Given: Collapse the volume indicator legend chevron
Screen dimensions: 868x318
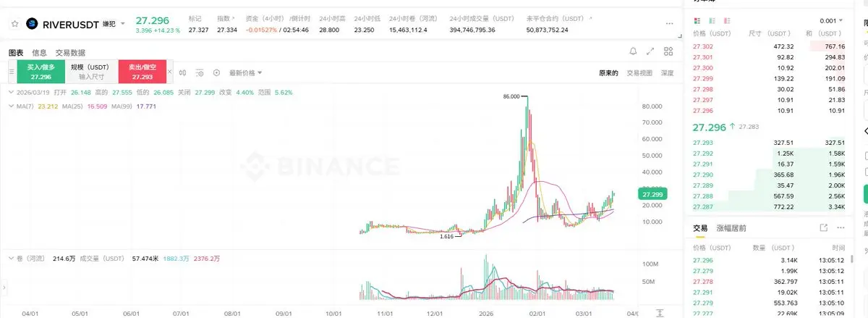Looking at the screenshot, I should pyautogui.click(x=12, y=258).
